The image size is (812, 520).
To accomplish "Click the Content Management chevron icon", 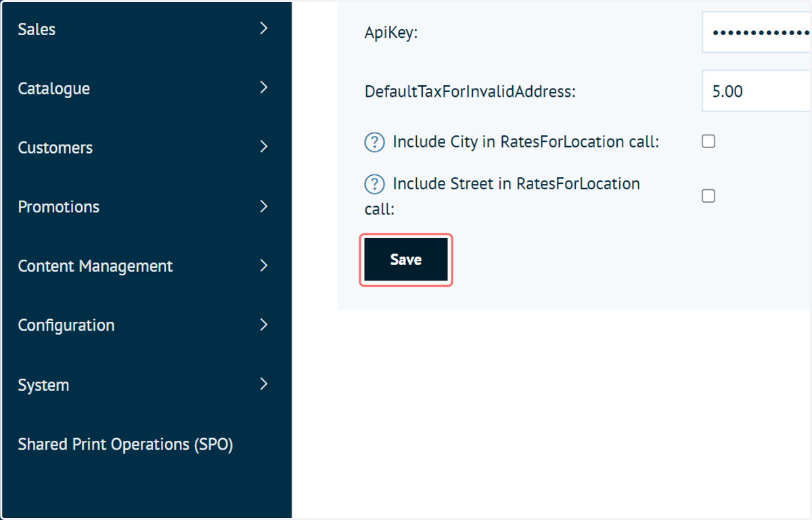I will pyautogui.click(x=264, y=266).
